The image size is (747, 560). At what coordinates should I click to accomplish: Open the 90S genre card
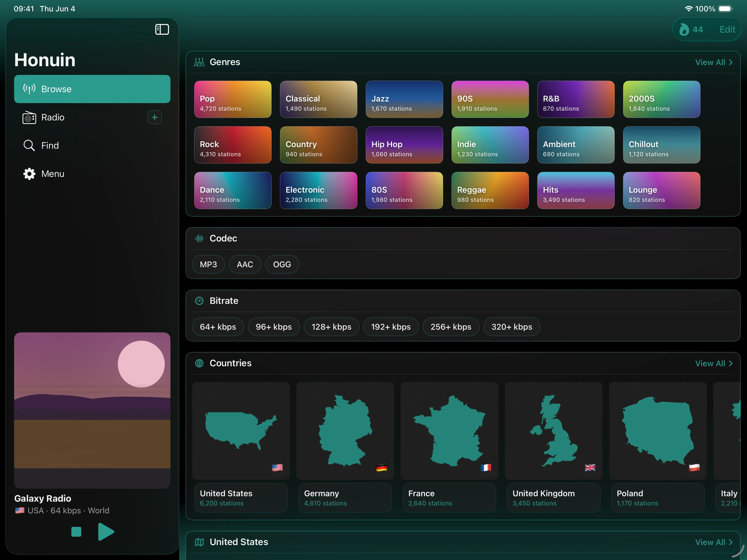coord(490,99)
